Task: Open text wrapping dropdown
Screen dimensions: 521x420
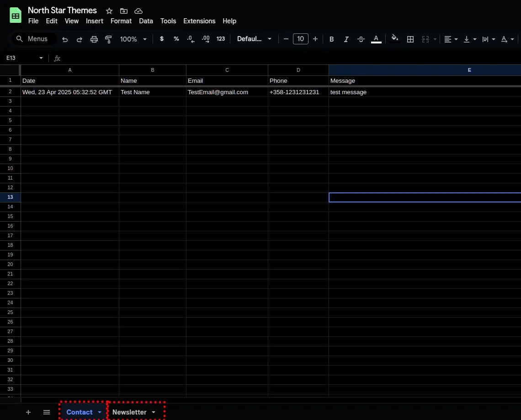Action: (x=489, y=39)
